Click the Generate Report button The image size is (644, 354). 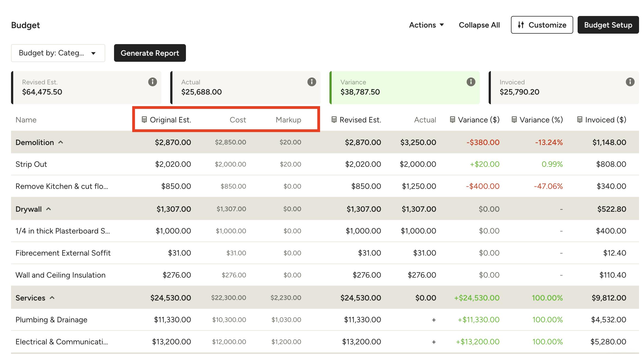(x=150, y=53)
